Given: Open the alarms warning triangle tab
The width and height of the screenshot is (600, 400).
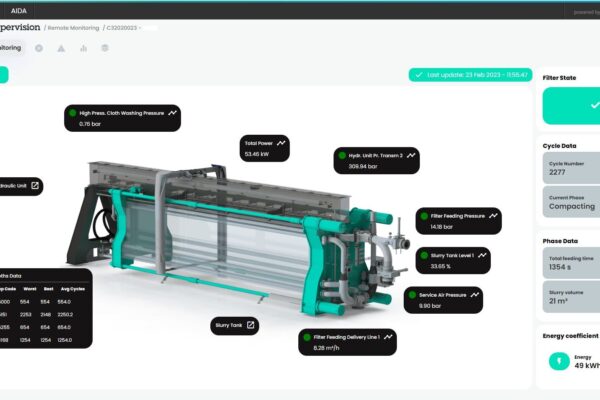Looking at the screenshot, I should click(61, 47).
